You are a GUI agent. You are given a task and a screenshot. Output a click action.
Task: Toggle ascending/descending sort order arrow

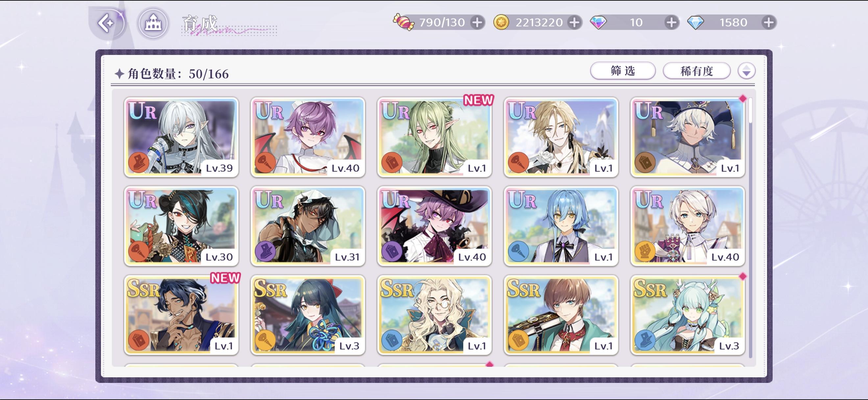(x=746, y=71)
